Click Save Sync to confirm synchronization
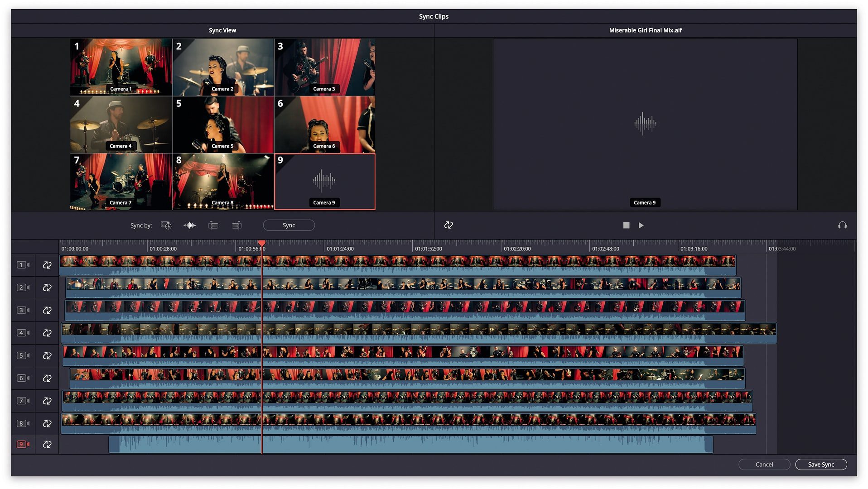The width and height of the screenshot is (868, 489). click(x=821, y=464)
